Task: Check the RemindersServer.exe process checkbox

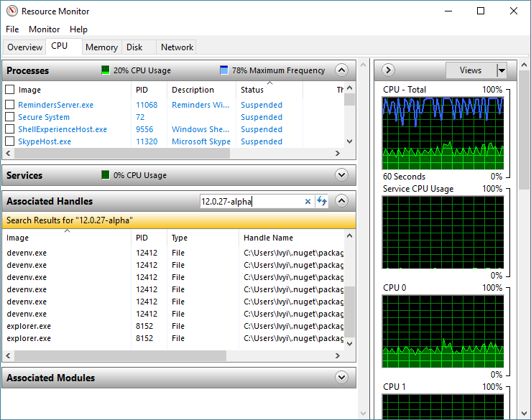Action: tap(10, 105)
